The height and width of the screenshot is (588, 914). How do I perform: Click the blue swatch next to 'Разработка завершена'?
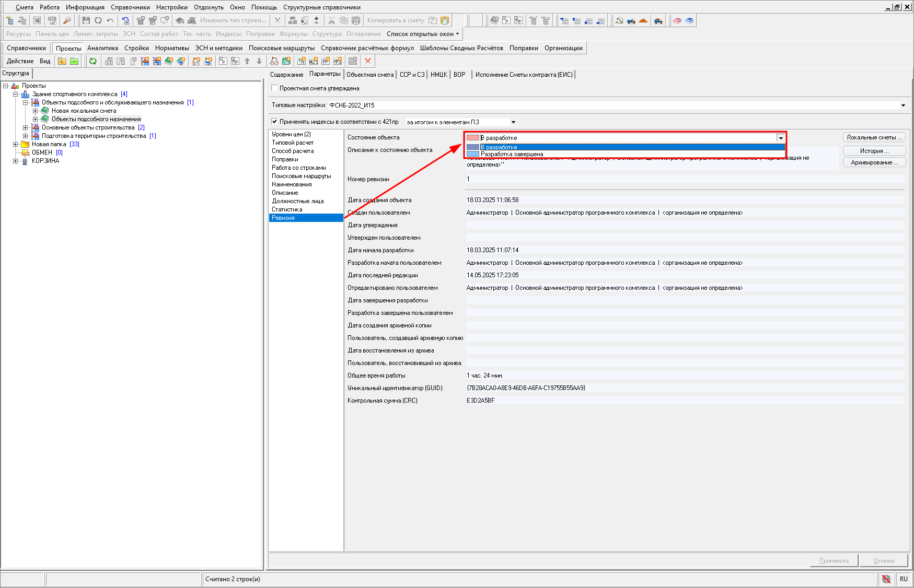(x=473, y=154)
